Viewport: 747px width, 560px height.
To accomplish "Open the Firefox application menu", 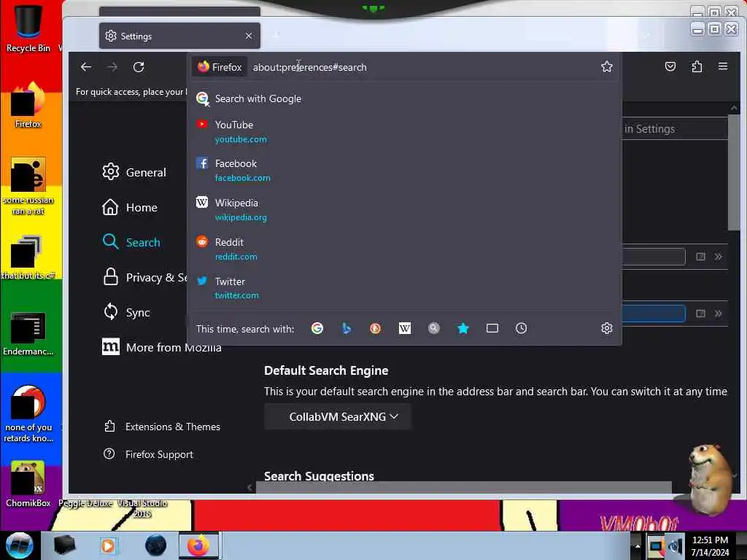I will [x=723, y=66].
